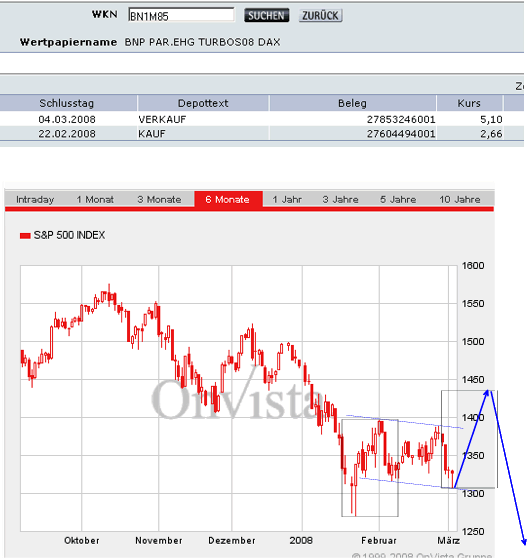527x558 pixels.
Task: Click Beleg number 27853246001
Action: click(401, 119)
